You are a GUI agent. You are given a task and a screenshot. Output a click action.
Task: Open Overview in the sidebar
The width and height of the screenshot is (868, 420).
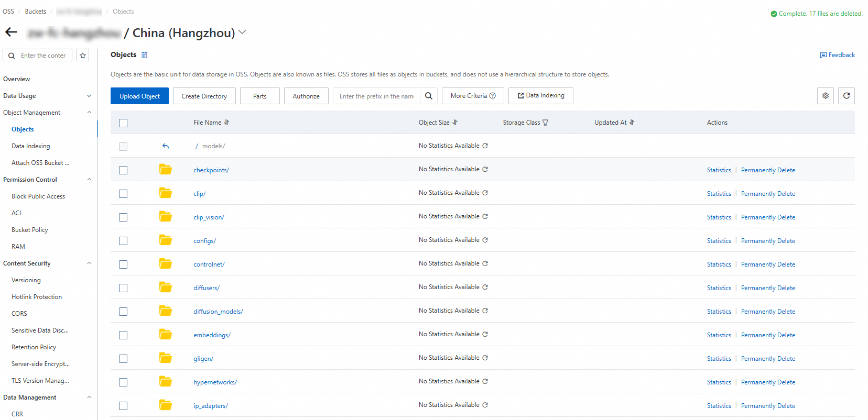point(17,79)
